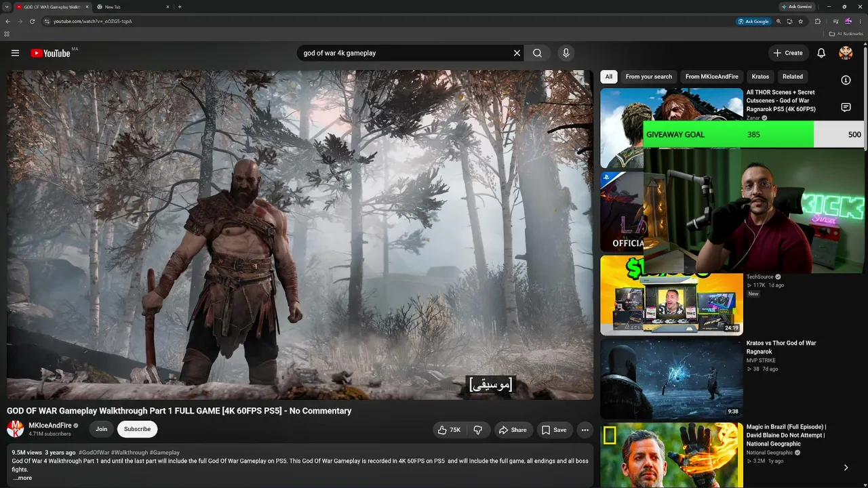Submit search with magnifier button
868x488 pixels.
click(x=537, y=53)
